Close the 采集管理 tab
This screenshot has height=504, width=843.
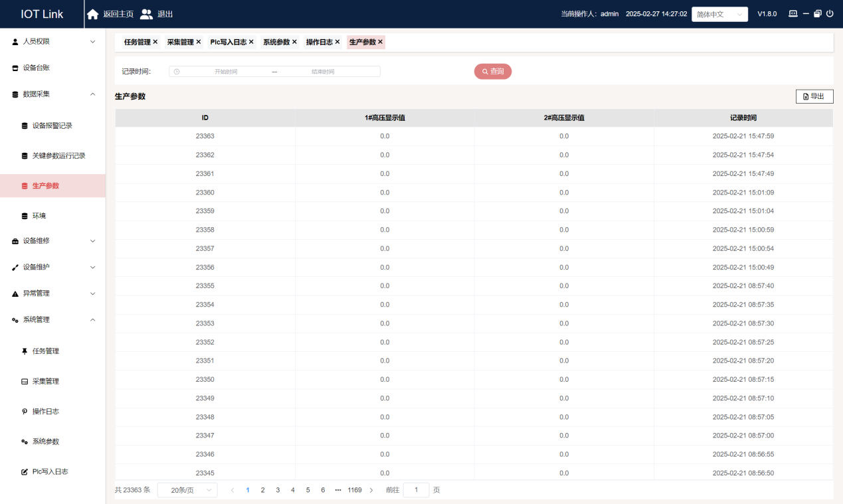click(198, 42)
